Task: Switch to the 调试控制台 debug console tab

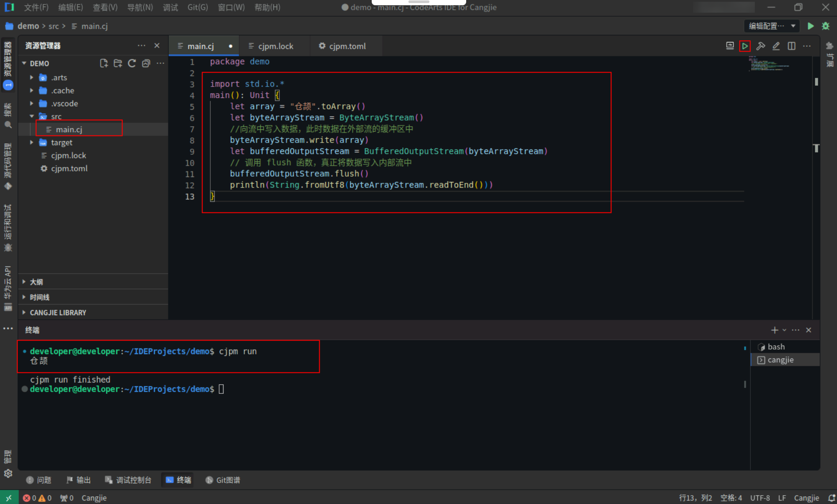Action: [128, 480]
